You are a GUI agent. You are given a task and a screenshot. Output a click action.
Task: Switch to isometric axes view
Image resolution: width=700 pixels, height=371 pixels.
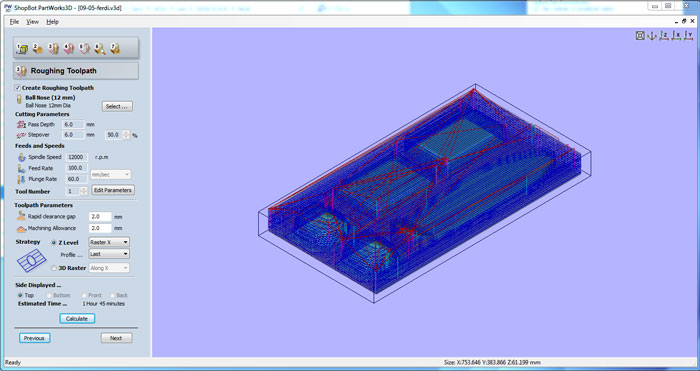652,36
